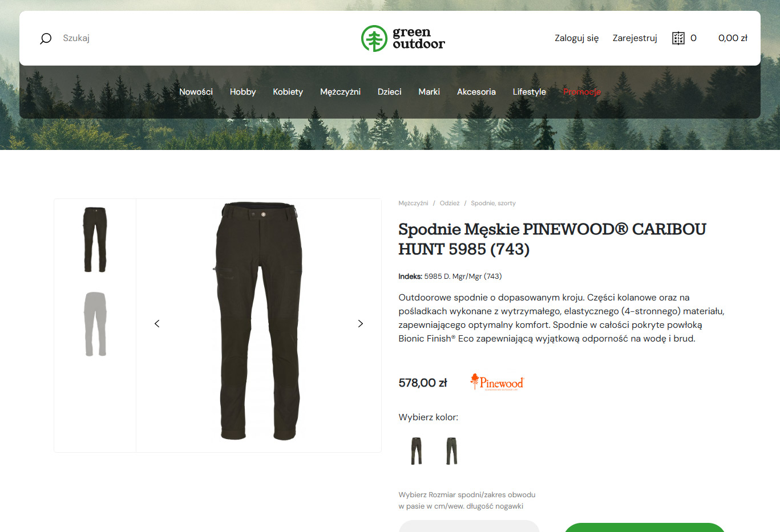Screen dimensions: 780x532
Task: Click the Zarejestruj link
Action: click(x=634, y=38)
